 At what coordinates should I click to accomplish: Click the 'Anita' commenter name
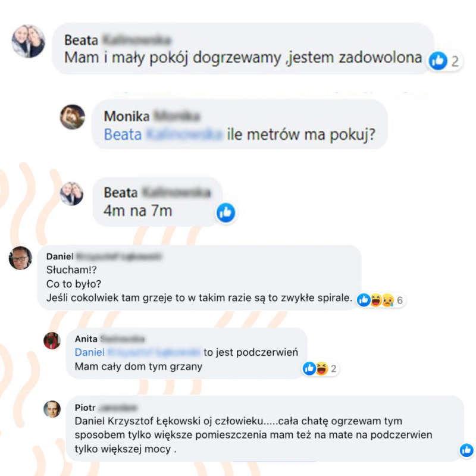click(86, 339)
